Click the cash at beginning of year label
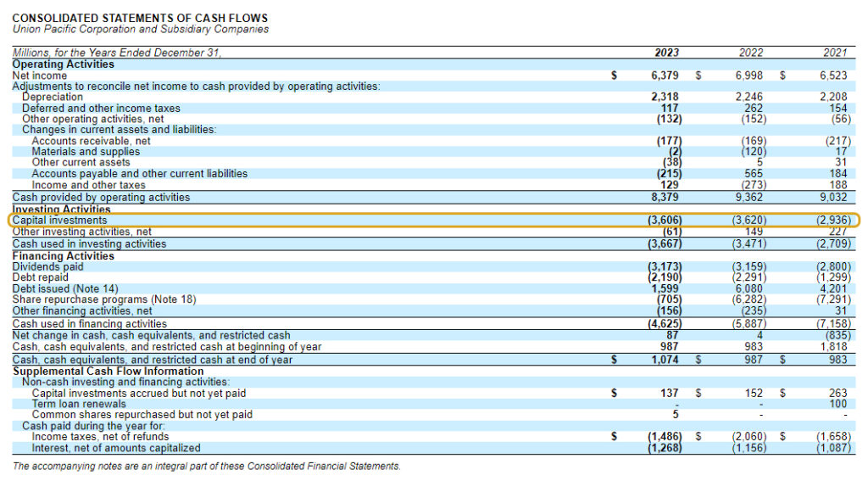Image resolution: width=868 pixels, height=481 pixels. pos(167,347)
